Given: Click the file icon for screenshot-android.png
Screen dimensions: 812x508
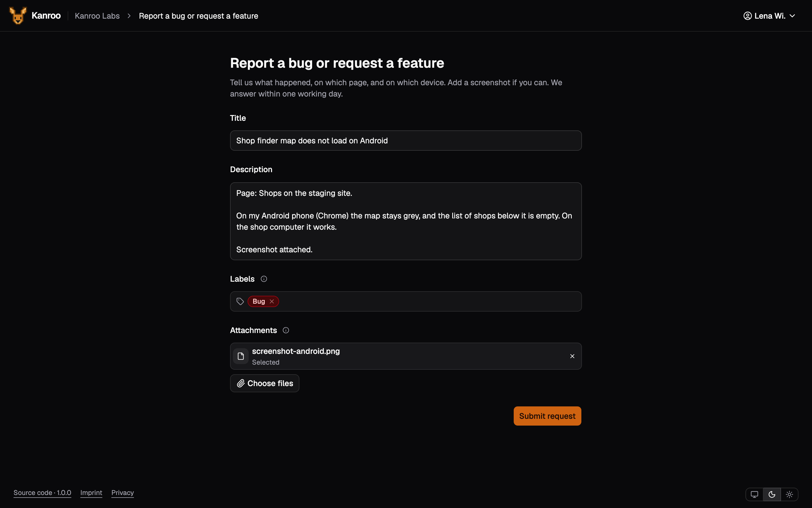Looking at the screenshot, I should 240,356.
